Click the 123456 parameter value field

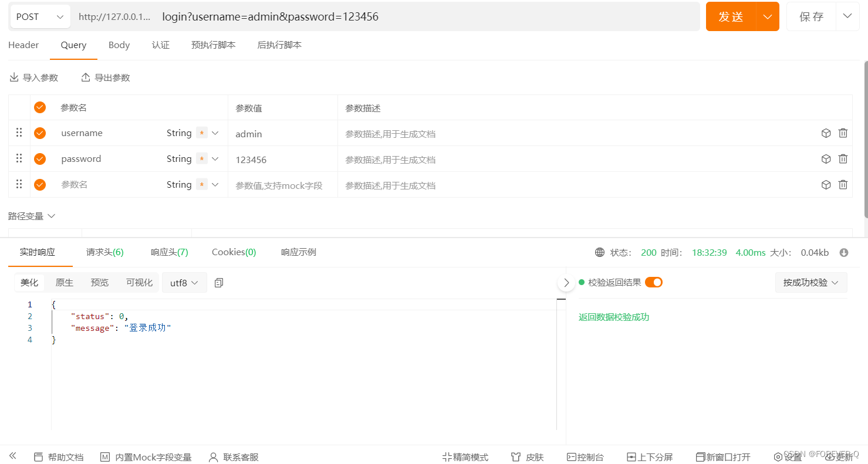(x=283, y=160)
